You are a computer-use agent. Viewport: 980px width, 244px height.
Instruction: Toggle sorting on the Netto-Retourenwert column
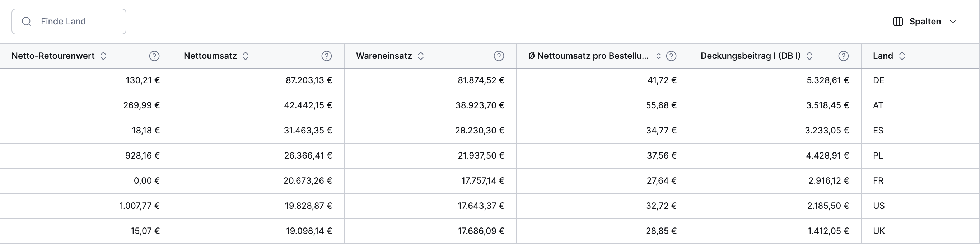click(103, 56)
